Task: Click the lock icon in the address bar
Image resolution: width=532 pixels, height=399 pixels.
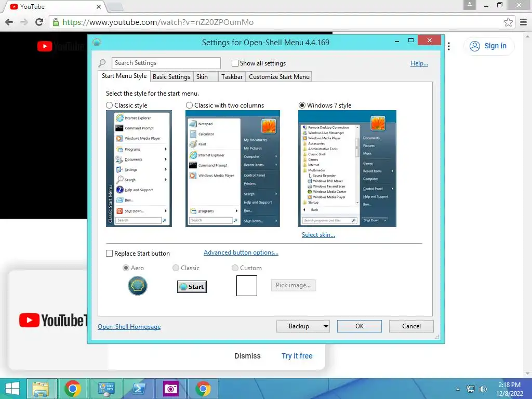Action: pyautogui.click(x=56, y=22)
